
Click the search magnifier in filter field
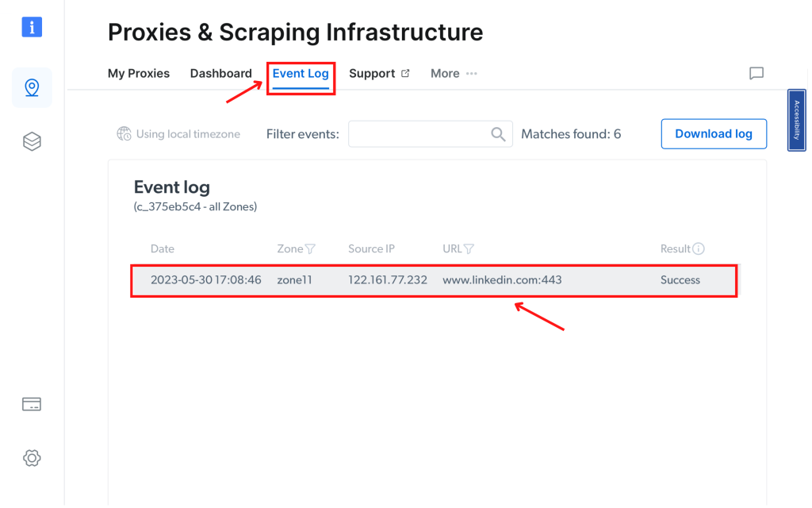click(x=498, y=134)
